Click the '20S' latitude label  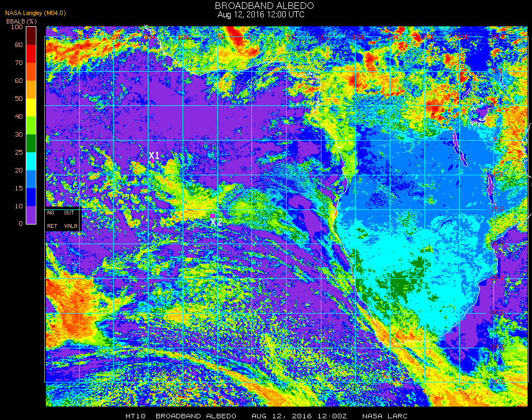click(497, 243)
